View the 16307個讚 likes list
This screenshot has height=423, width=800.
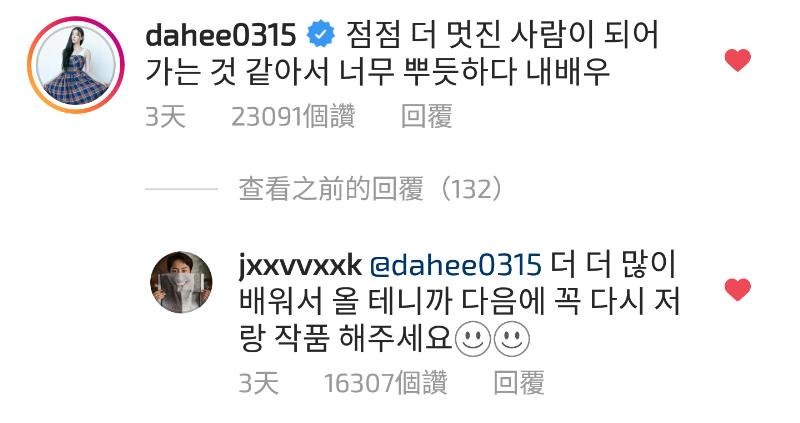click(x=386, y=383)
